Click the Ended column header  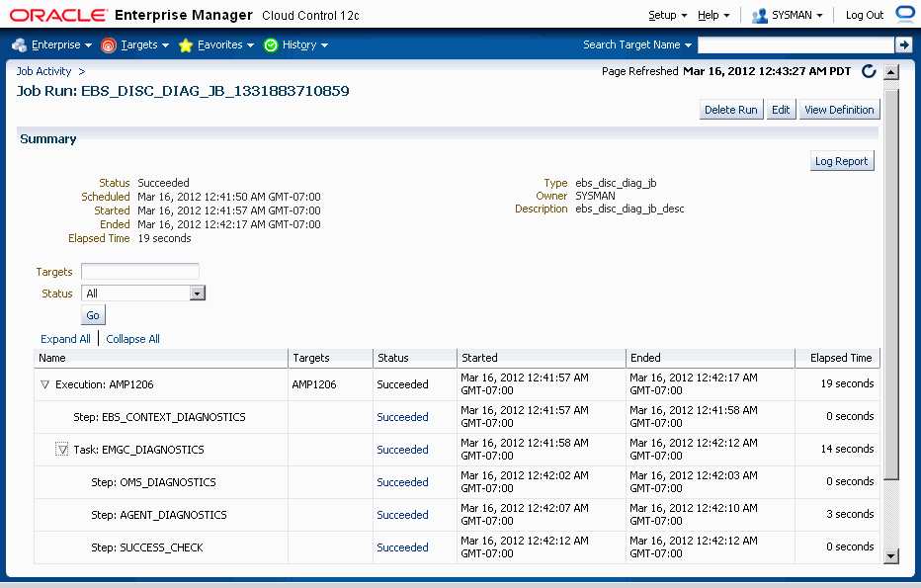pyautogui.click(x=711, y=358)
